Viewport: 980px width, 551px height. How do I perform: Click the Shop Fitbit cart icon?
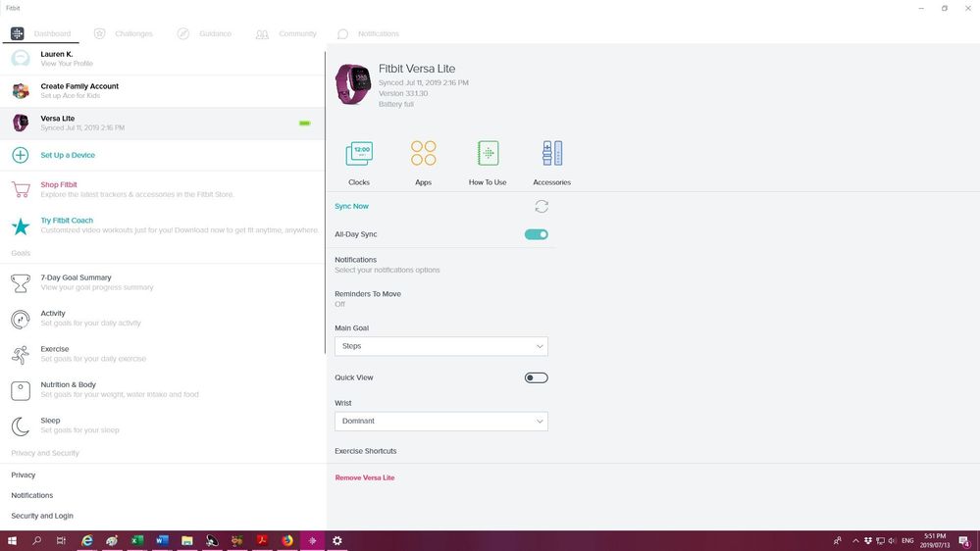[x=21, y=190]
